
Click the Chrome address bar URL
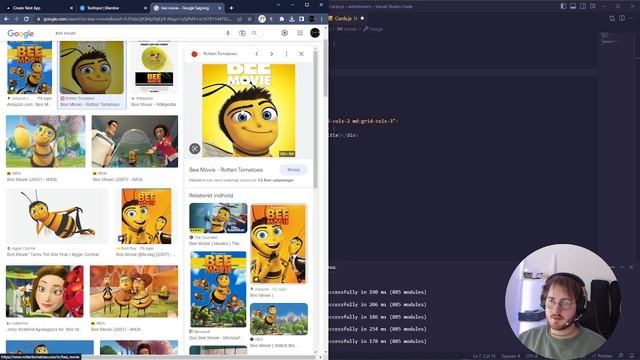tap(137, 19)
